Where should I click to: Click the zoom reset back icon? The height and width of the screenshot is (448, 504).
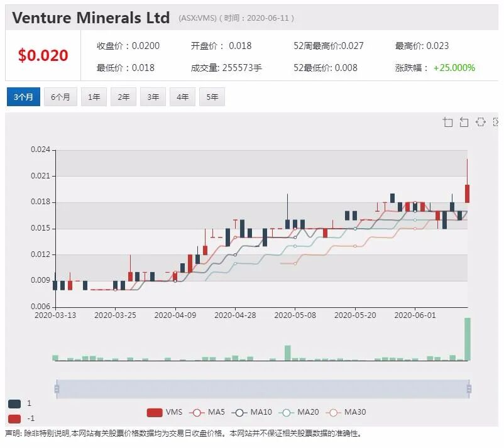click(x=464, y=122)
